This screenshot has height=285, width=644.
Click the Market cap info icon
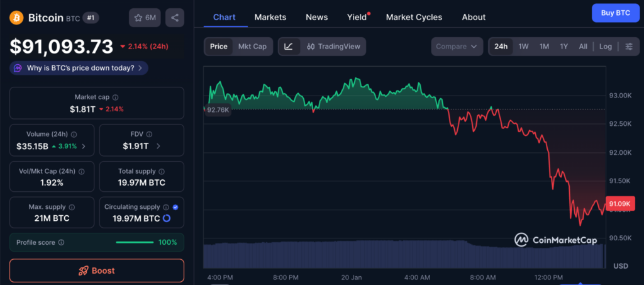click(115, 98)
